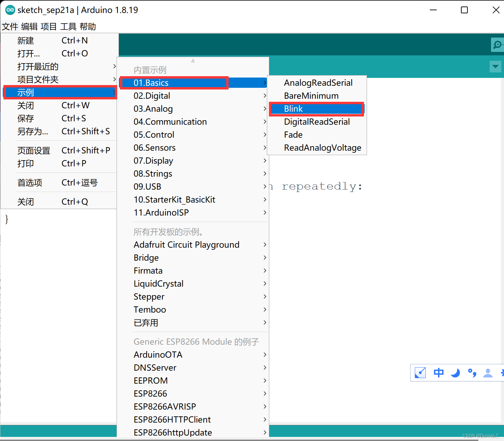Open the DigitalReadSerial example
Image resolution: width=504 pixels, height=441 pixels.
[317, 122]
